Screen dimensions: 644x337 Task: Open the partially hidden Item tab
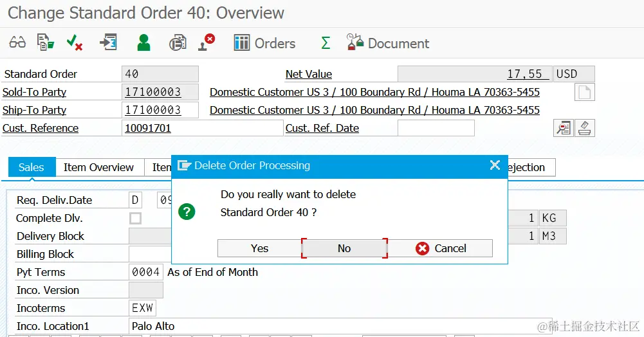(158, 167)
